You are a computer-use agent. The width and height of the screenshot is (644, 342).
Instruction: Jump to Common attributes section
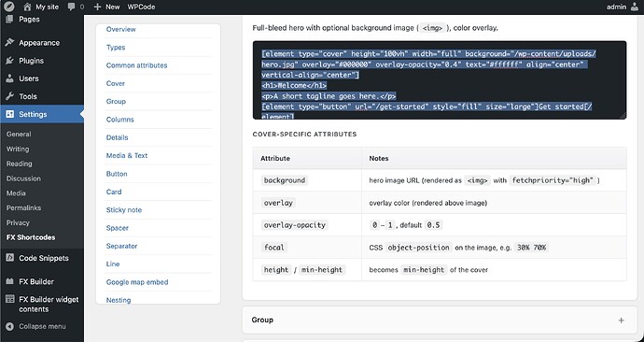pos(136,65)
